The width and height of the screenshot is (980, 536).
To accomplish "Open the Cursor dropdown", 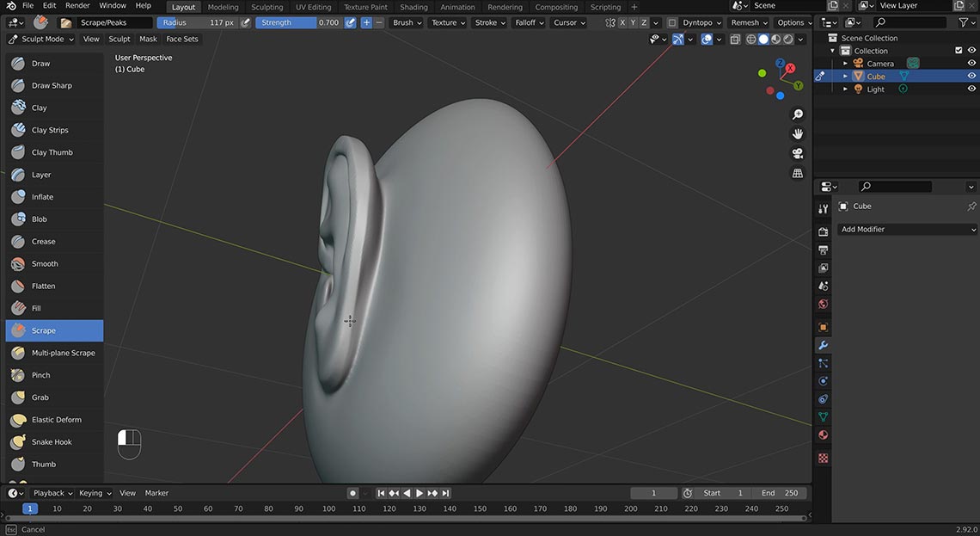I will [569, 22].
